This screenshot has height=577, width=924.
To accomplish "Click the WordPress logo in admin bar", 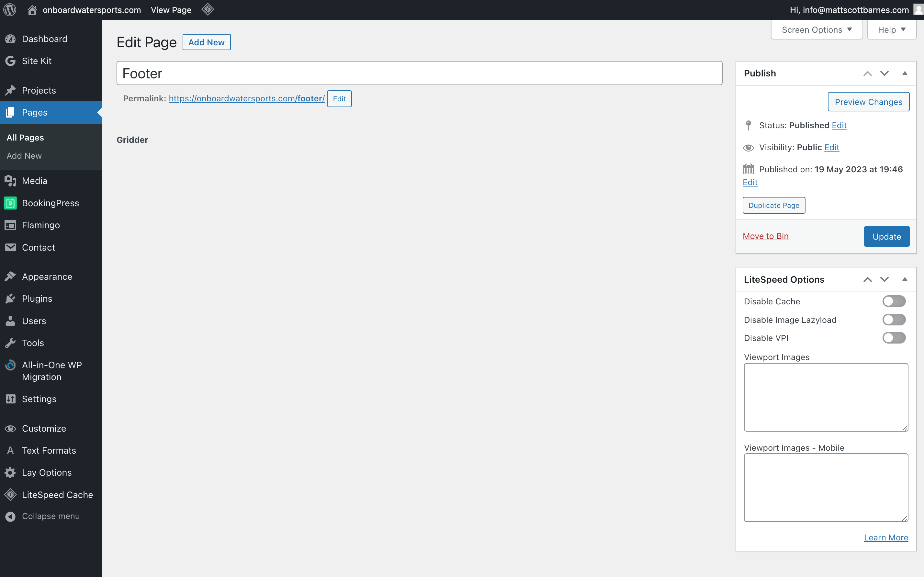I will (10, 10).
